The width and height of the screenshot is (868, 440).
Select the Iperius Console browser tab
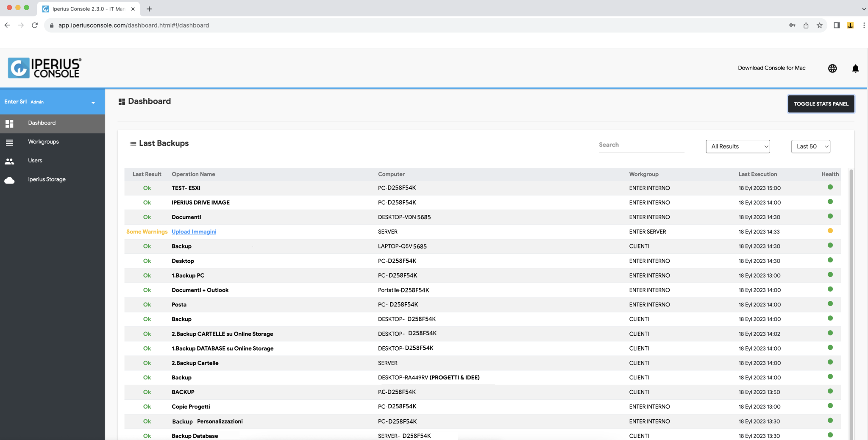89,9
